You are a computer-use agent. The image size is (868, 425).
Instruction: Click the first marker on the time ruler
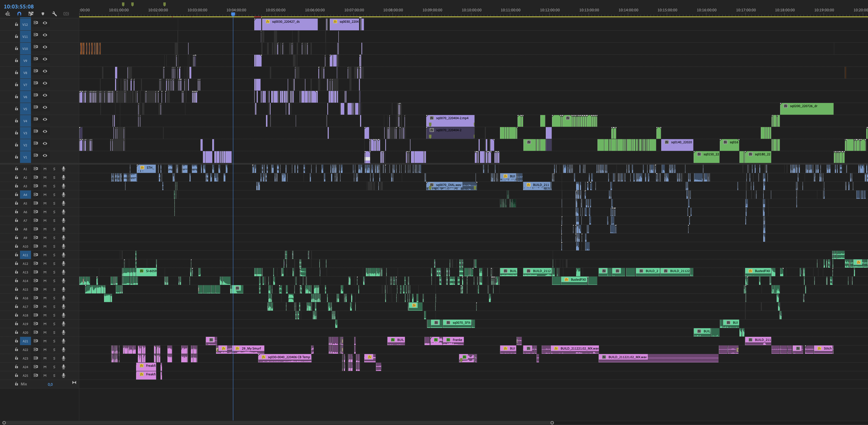click(x=123, y=4)
